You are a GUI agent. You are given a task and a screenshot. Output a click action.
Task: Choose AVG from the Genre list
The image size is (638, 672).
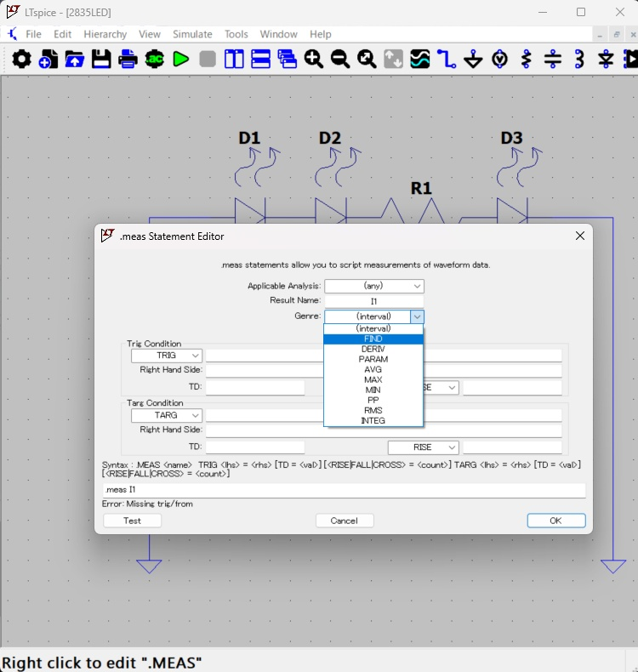pyautogui.click(x=373, y=370)
